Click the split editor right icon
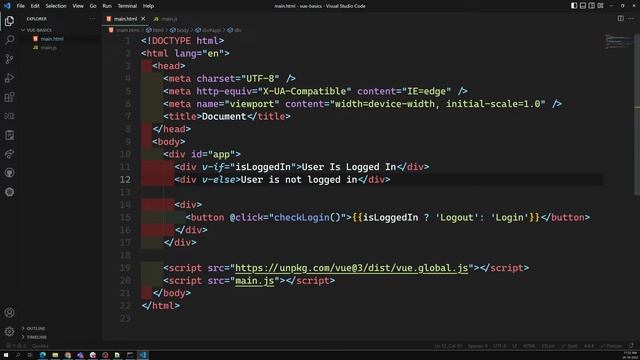This screenshot has height=360, width=640. (x=620, y=18)
